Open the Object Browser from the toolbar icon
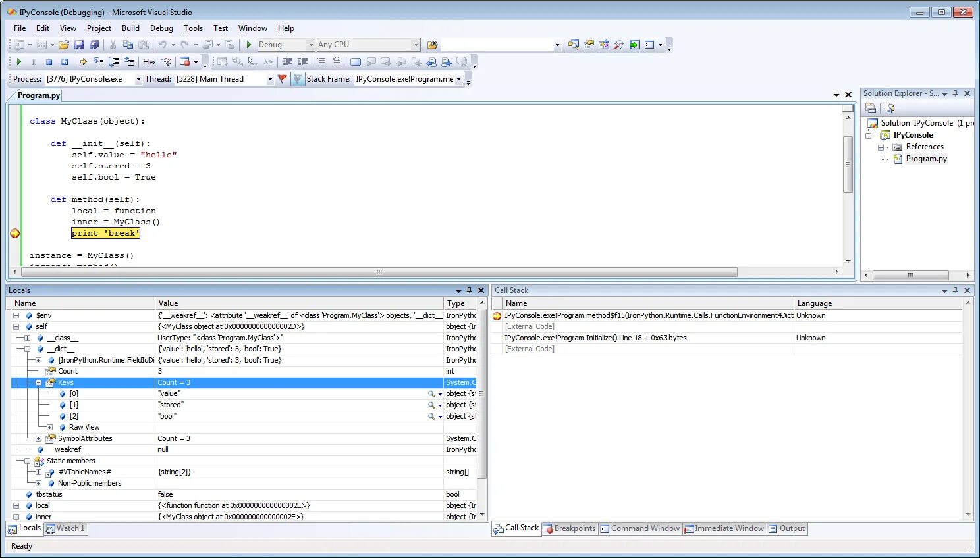 [604, 45]
